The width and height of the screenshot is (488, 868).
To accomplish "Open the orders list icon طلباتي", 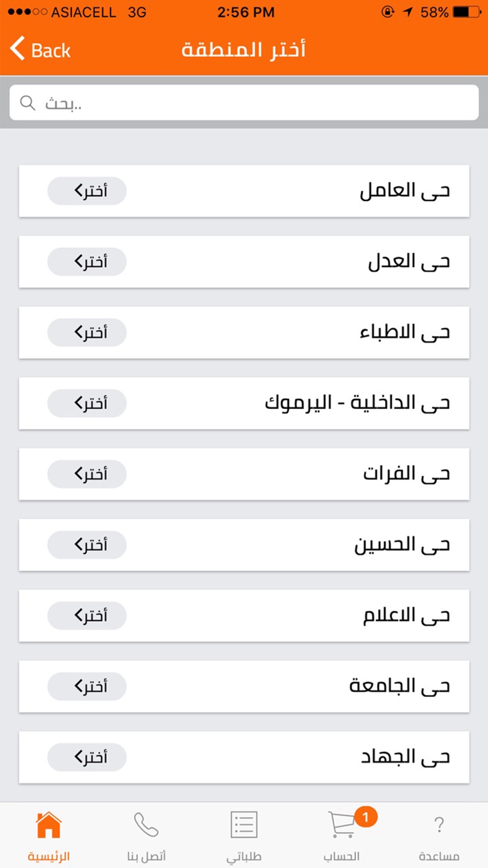I will [x=244, y=825].
